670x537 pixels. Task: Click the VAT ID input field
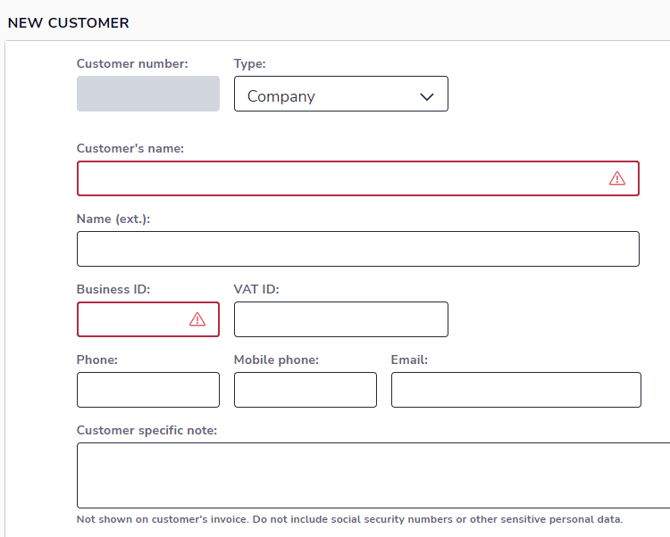341,320
